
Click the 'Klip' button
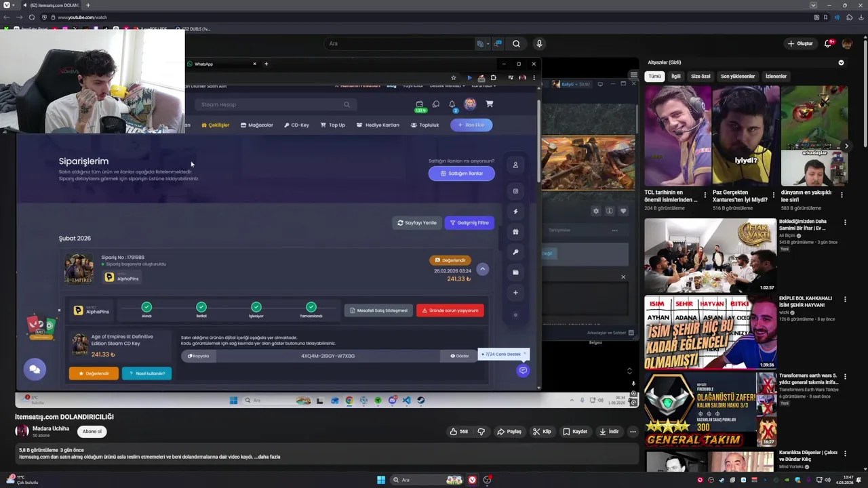tap(542, 432)
